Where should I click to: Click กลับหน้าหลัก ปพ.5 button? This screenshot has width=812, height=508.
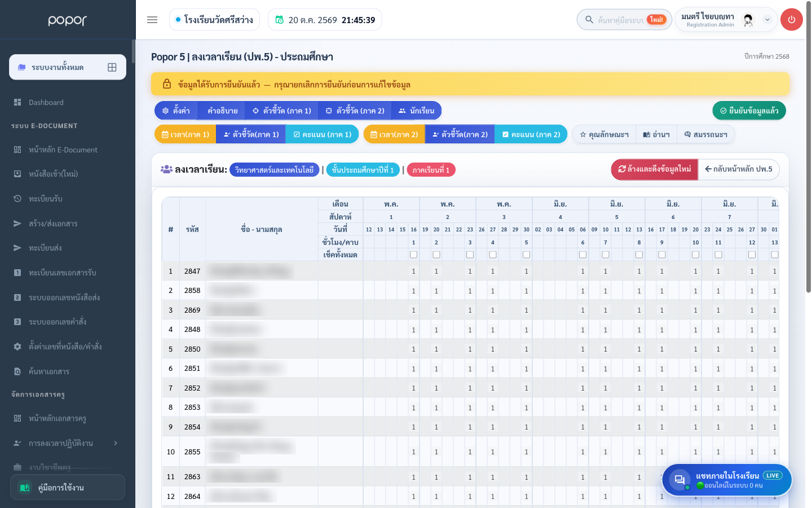click(739, 169)
